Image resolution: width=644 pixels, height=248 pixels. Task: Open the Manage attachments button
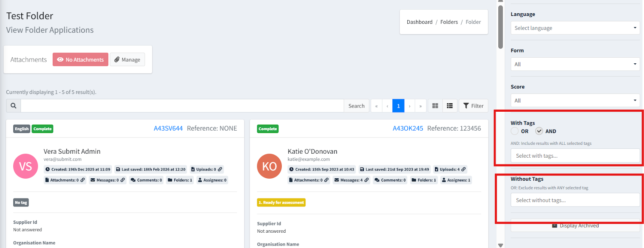[127, 60]
